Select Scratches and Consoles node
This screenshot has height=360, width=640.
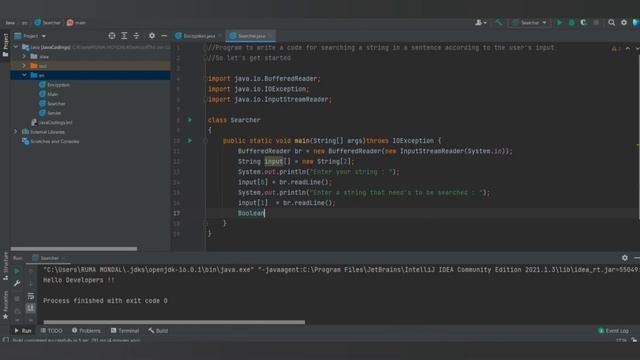[x=51, y=141]
